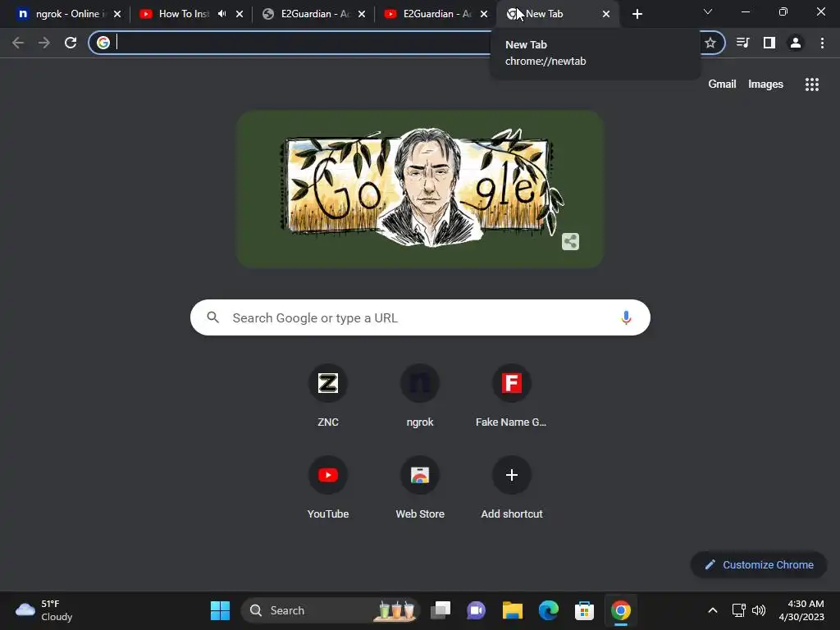This screenshot has height=630, width=840.
Task: Open a new browser tab
Action: [637, 14]
